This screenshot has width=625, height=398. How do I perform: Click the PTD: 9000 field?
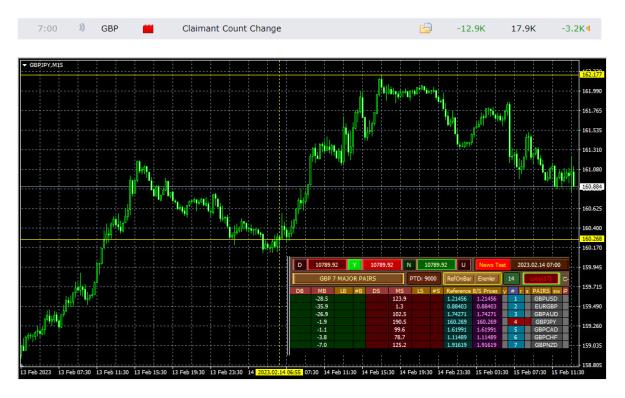pos(423,278)
